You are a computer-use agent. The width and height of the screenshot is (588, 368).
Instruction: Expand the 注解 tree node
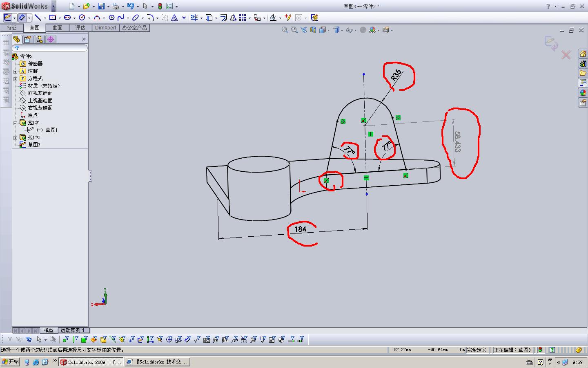(16, 71)
